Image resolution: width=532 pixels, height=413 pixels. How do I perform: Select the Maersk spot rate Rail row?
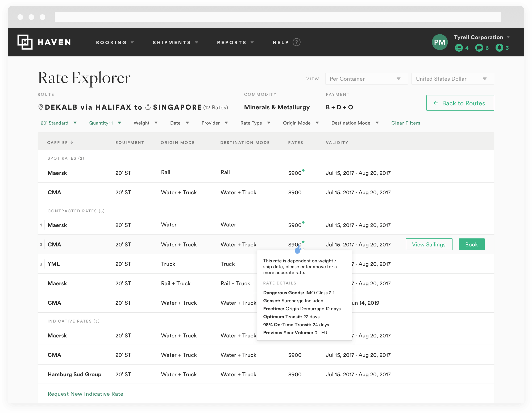pos(266,173)
